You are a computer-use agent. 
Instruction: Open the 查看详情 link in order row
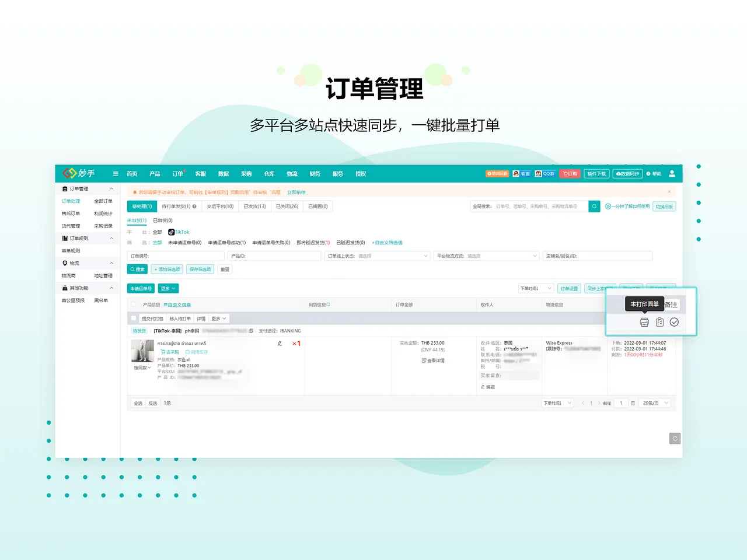[434, 360]
